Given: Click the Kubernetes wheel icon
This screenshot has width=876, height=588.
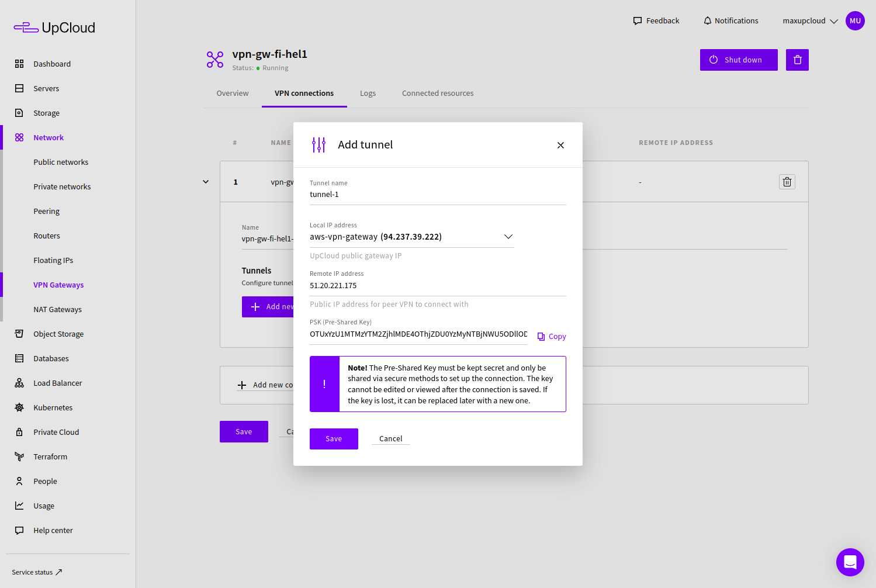Looking at the screenshot, I should [19, 407].
